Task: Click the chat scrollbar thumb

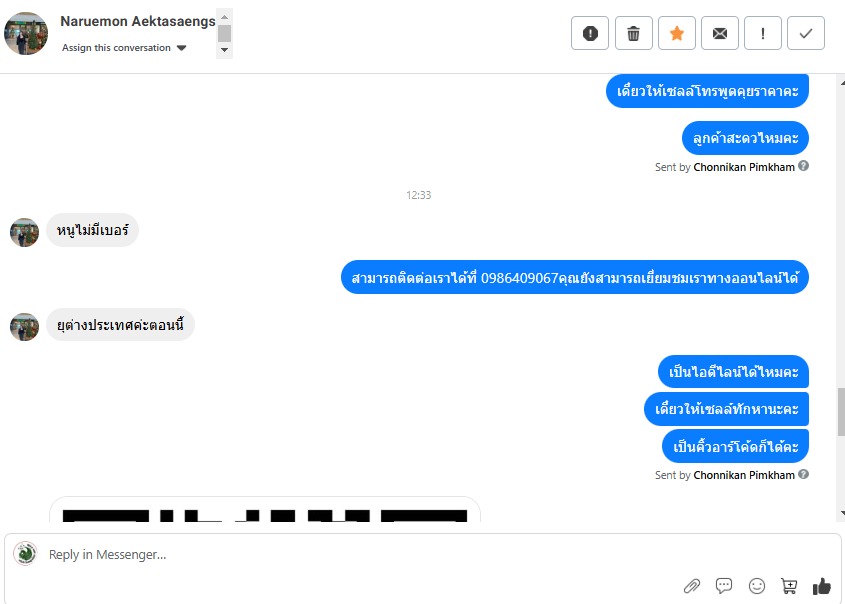Action: pos(841,411)
